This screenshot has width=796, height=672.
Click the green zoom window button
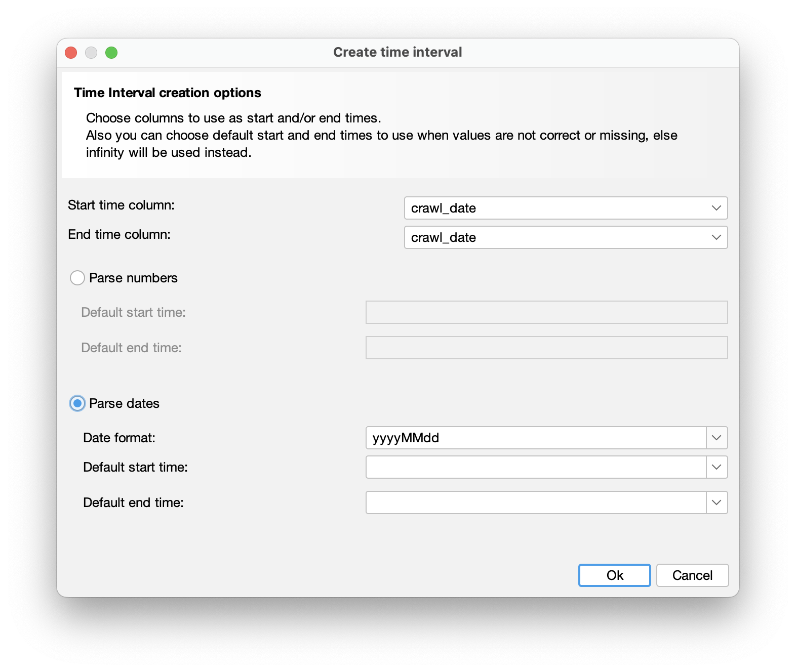tap(111, 53)
